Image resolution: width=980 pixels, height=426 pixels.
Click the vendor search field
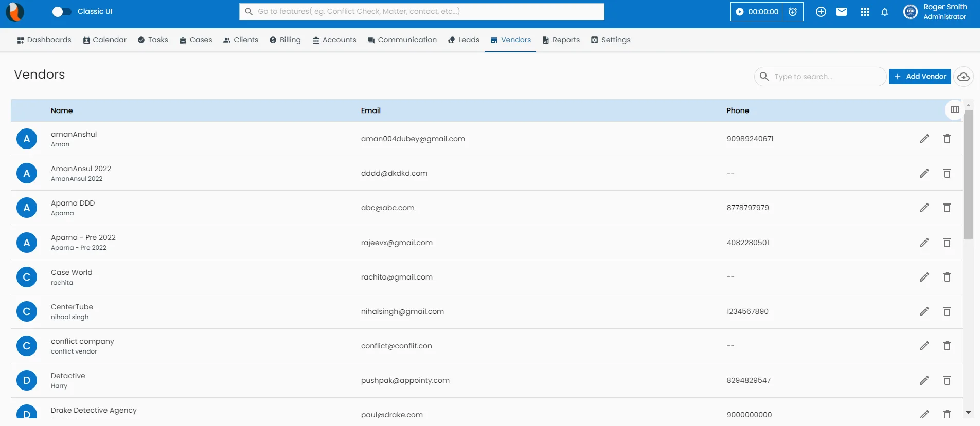(x=820, y=77)
